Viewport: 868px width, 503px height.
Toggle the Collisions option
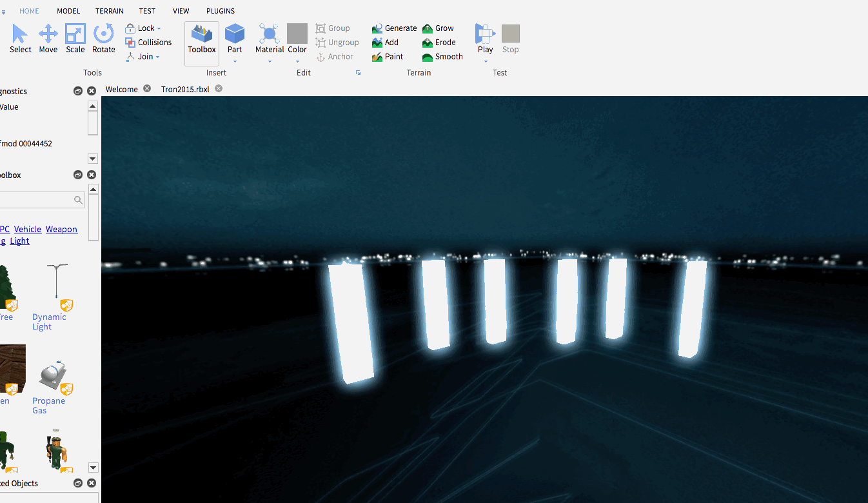click(148, 43)
